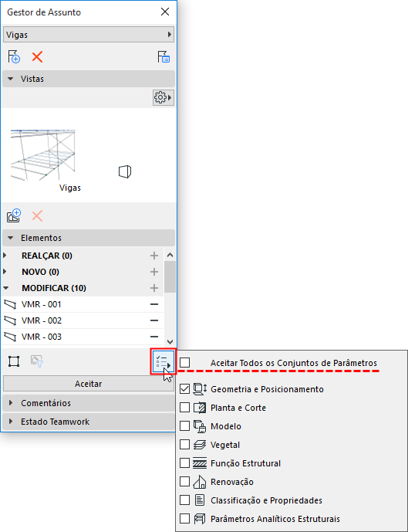Image resolution: width=408 pixels, height=532 pixels.
Task: Enable Planta e Corte checkbox
Action: click(x=184, y=408)
